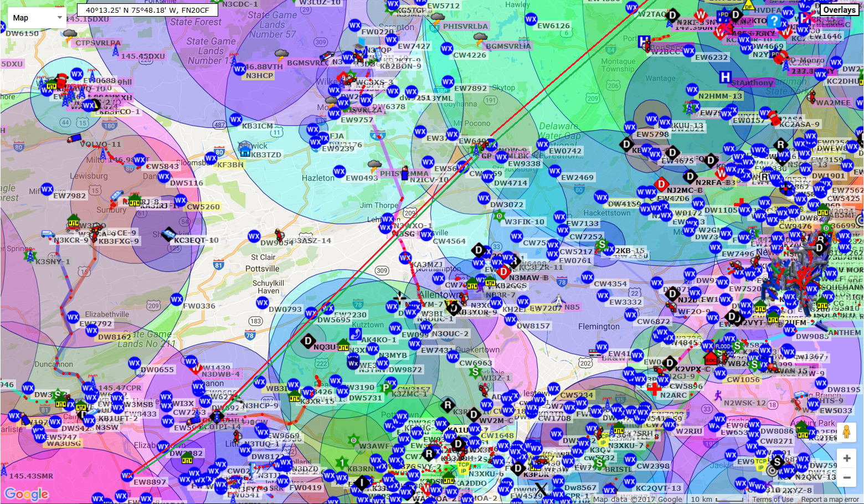Screen dimensions: 864x504
Task: Click the zoom out minus button
Action: click(846, 477)
